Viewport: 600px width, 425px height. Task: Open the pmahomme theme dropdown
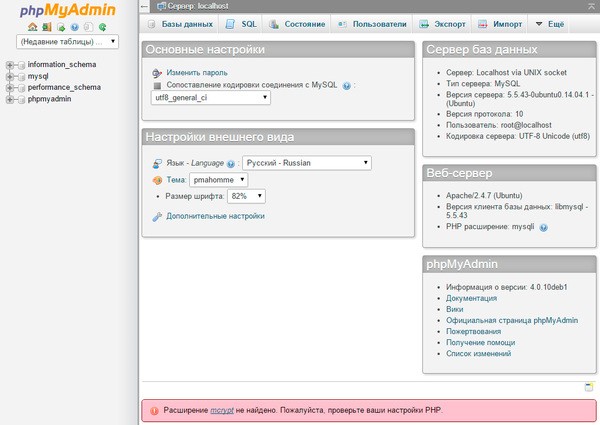click(218, 180)
